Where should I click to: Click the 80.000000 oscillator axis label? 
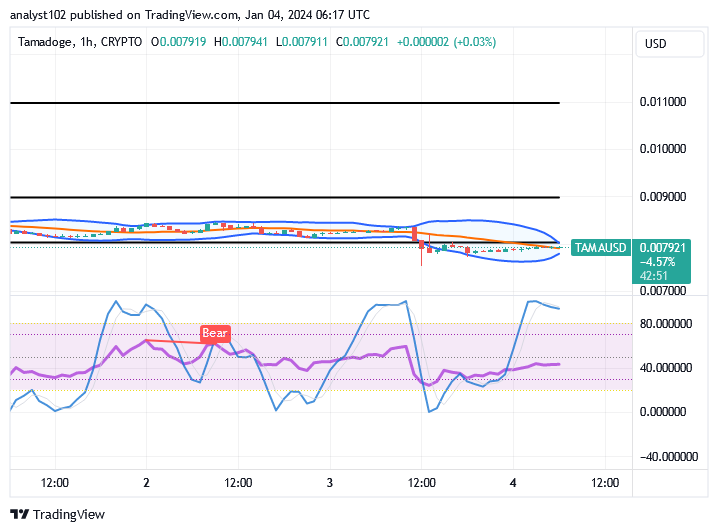(x=666, y=324)
